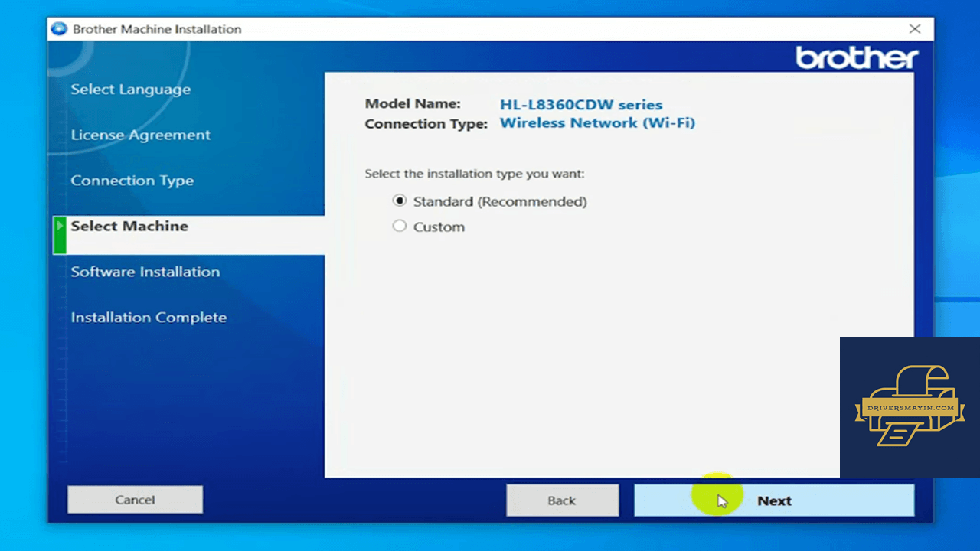This screenshot has width=980, height=551.
Task: Click the Next button
Action: click(774, 500)
